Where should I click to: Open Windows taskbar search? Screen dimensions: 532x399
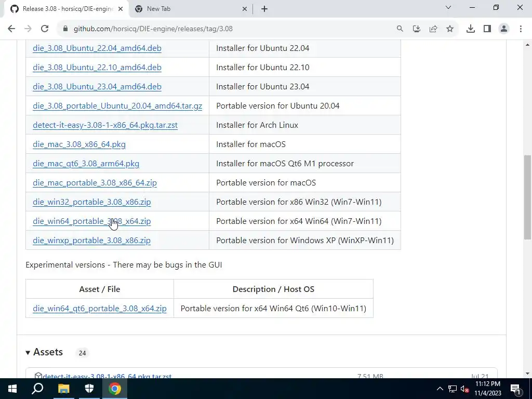[37, 389]
